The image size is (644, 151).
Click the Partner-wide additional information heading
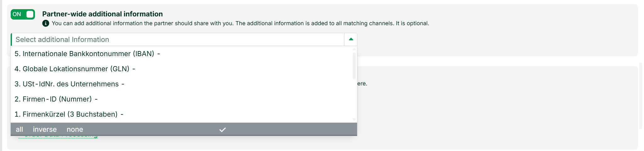103,14
